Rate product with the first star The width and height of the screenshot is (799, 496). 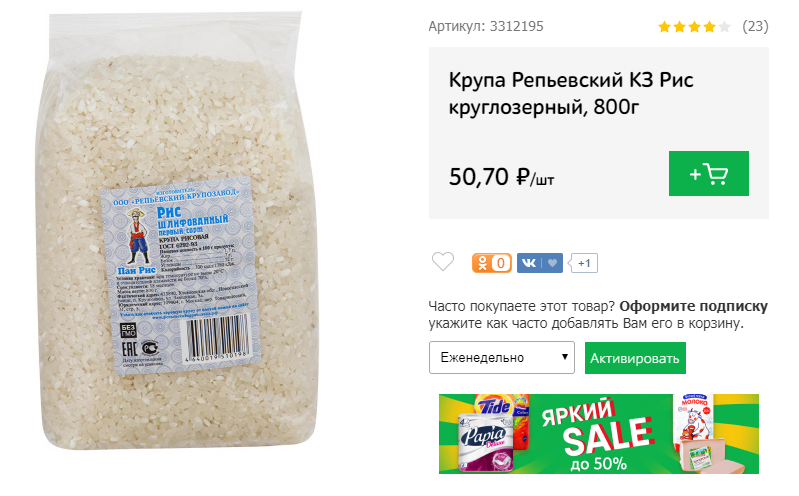[664, 27]
